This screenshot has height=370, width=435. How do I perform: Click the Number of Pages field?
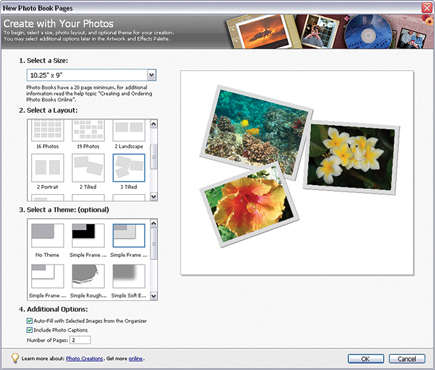[80, 340]
